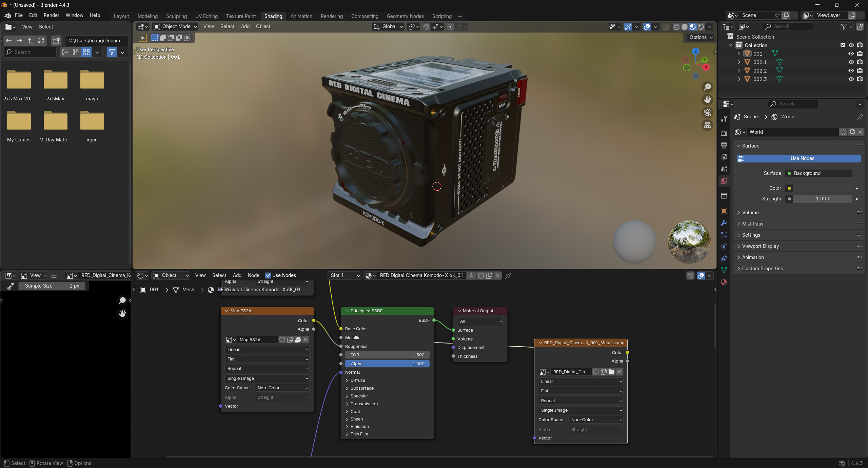
Task: Hide object 002.1 in viewport
Action: (851, 62)
